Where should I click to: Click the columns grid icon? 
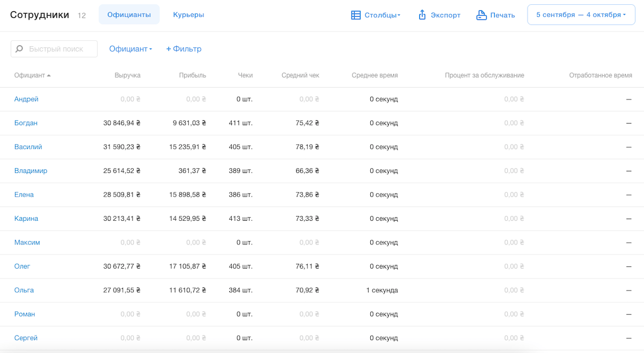356,15
